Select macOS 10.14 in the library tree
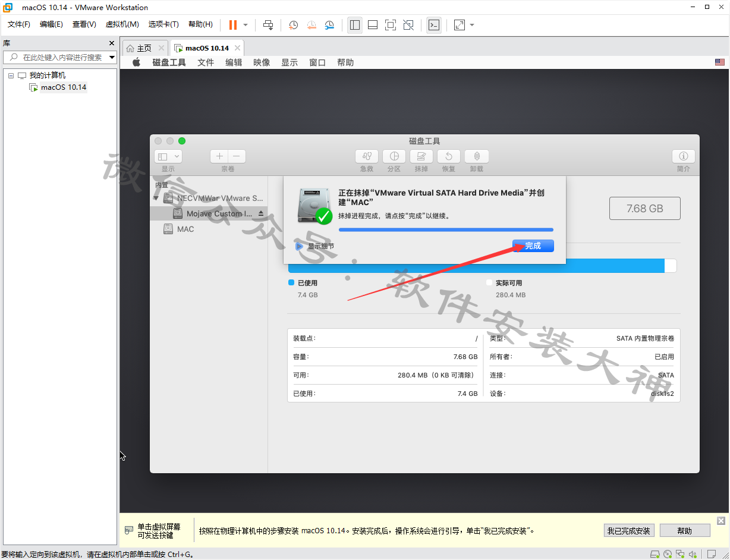The image size is (730, 560). [64, 87]
